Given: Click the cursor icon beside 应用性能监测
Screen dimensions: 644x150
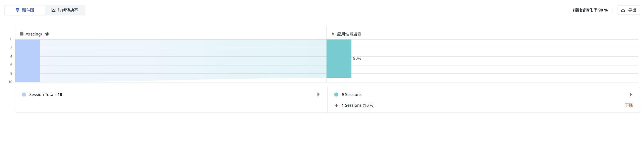Looking at the screenshot, I should [333, 34].
